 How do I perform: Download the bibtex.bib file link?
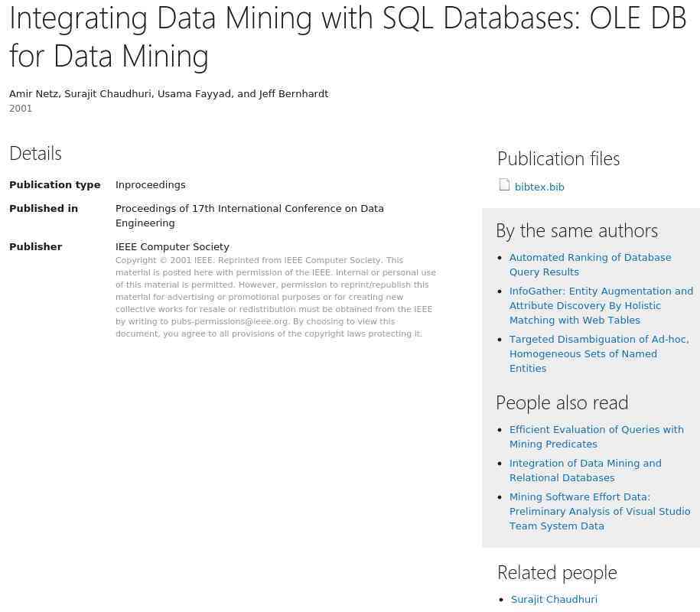539,187
